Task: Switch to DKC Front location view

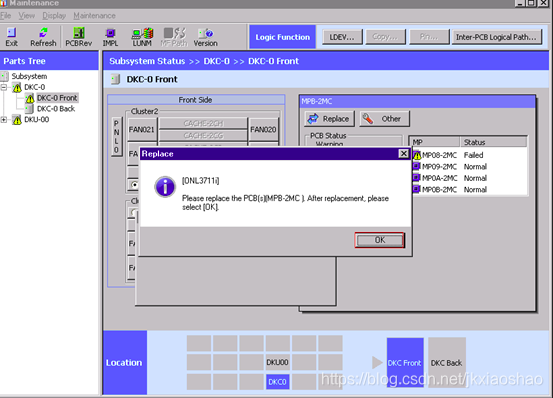Action: 405,363
